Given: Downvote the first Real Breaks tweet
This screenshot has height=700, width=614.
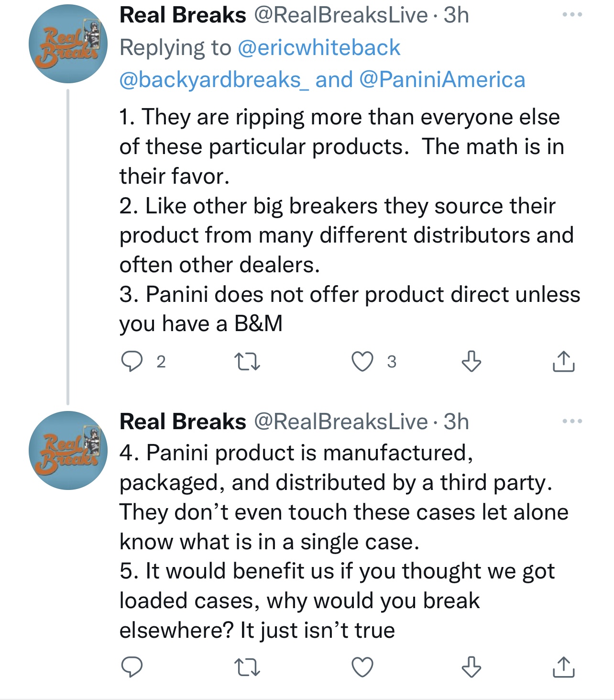Looking at the screenshot, I should [471, 362].
